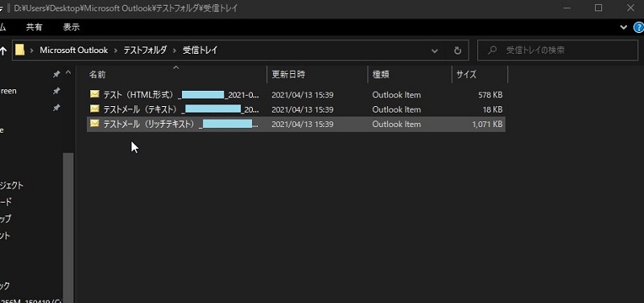
Task: Click the folder icon in the address bar
Action: coord(19,51)
